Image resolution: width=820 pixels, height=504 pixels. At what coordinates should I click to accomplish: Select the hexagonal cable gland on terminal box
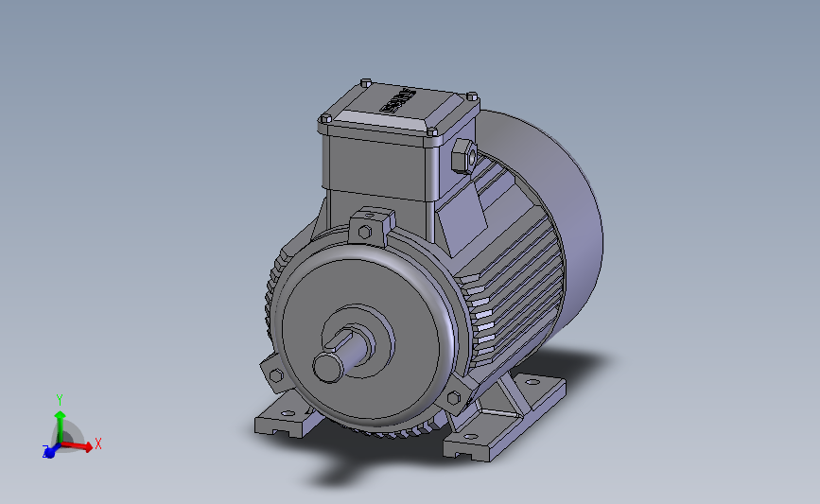(463, 156)
